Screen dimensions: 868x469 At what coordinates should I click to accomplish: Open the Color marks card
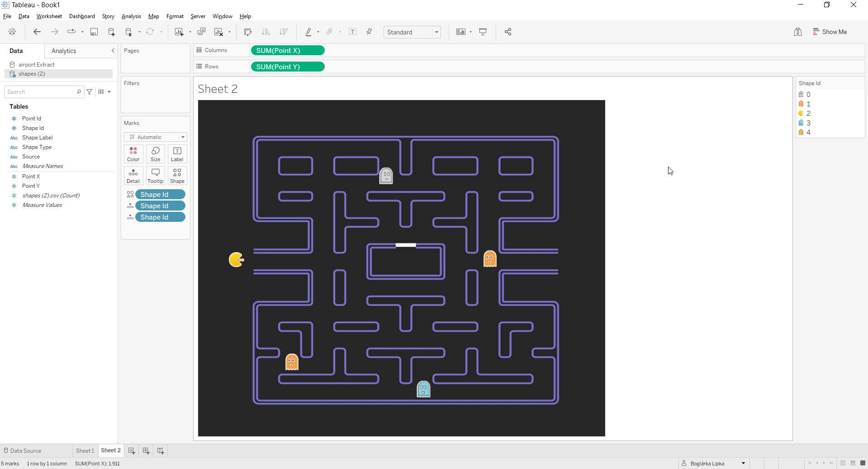click(x=133, y=154)
